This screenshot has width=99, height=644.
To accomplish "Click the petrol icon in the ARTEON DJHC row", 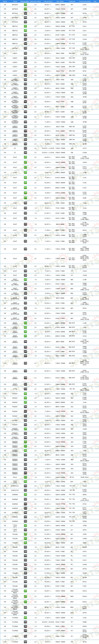I will click(25, 5).
